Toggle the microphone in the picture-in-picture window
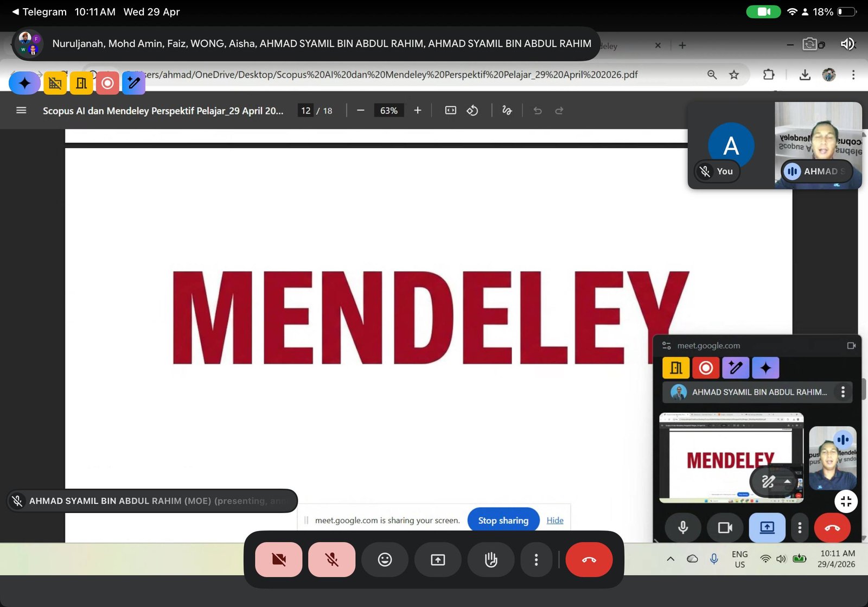The height and width of the screenshot is (607, 868). point(683,528)
